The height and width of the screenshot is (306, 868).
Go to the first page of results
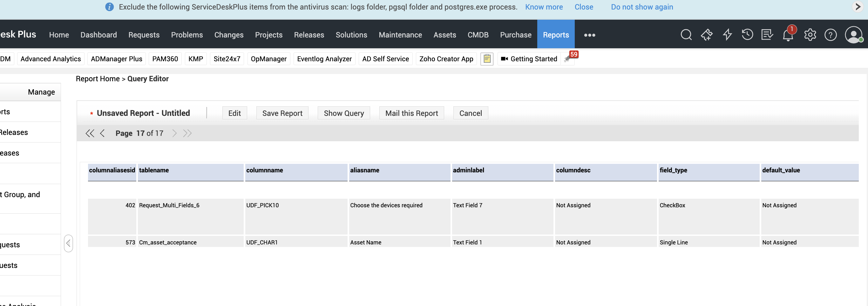[90, 133]
